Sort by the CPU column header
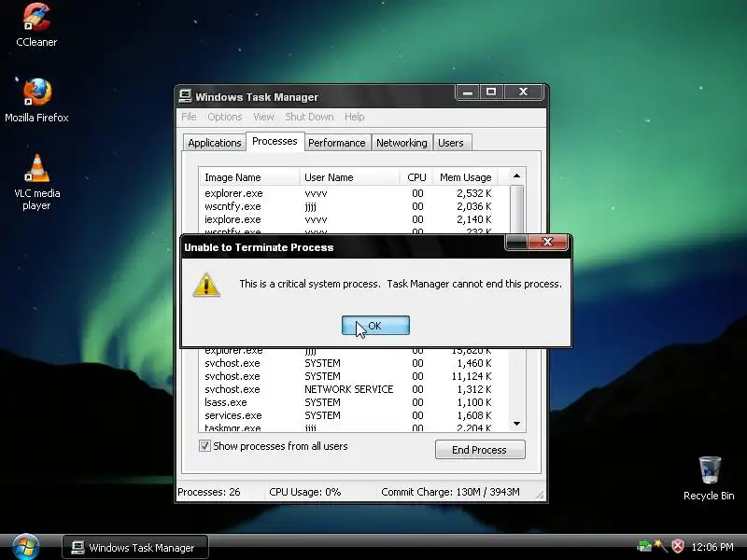The width and height of the screenshot is (747, 560). (416, 177)
